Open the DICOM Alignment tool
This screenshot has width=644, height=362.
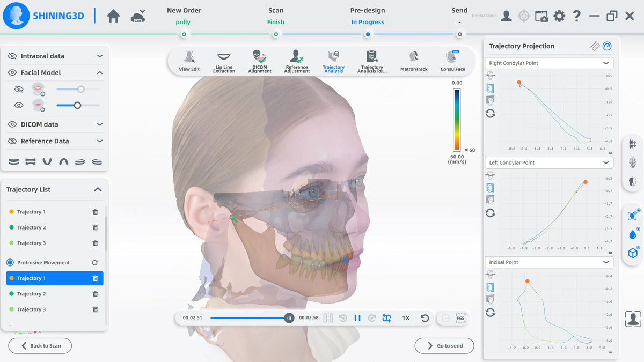[260, 61]
